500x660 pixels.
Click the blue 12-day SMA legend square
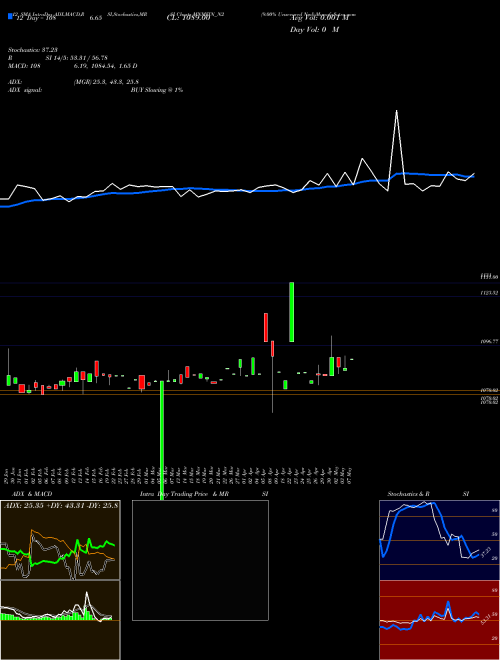point(10,16)
